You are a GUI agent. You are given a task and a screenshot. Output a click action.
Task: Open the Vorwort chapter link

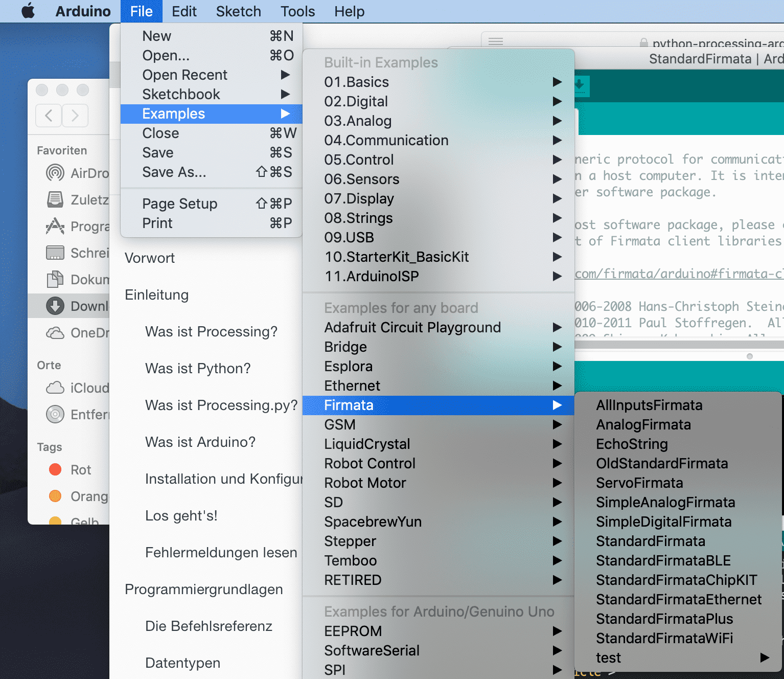click(150, 258)
